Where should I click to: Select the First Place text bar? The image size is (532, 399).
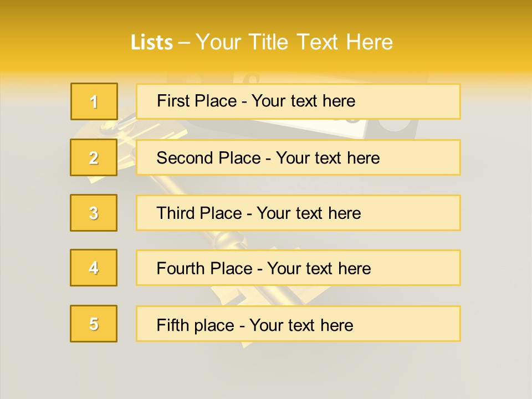298,101
